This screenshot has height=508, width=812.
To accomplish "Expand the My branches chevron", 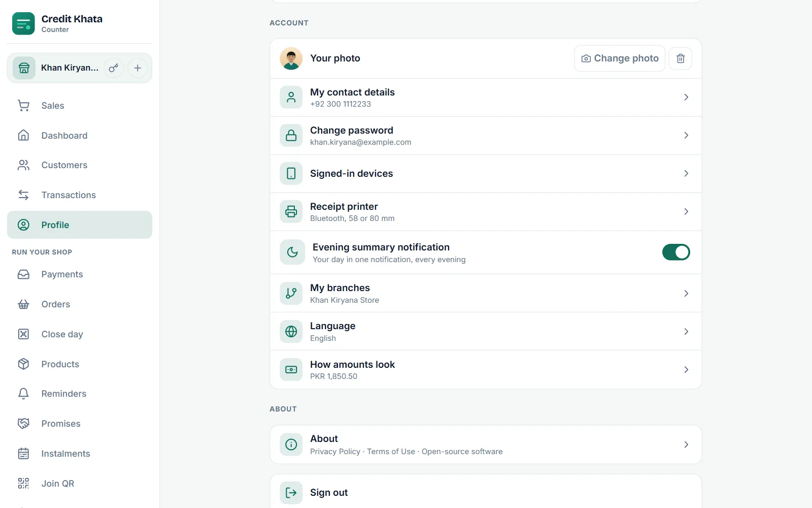I will click(686, 294).
